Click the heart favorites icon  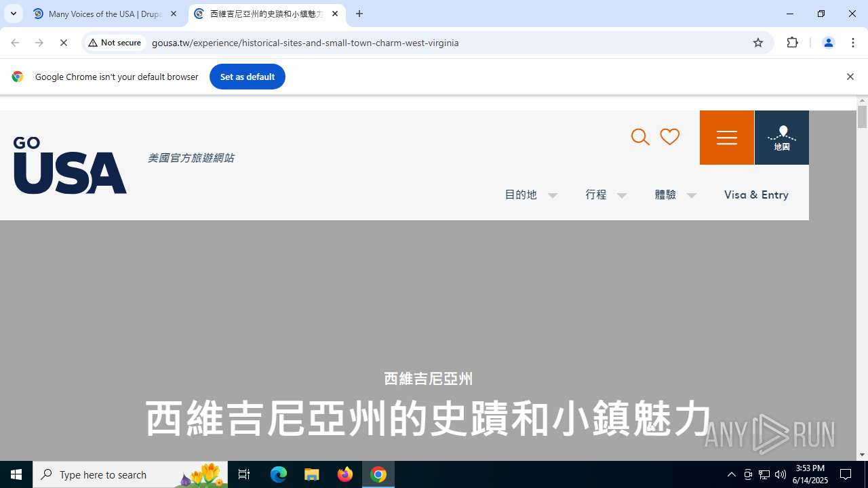coord(670,137)
